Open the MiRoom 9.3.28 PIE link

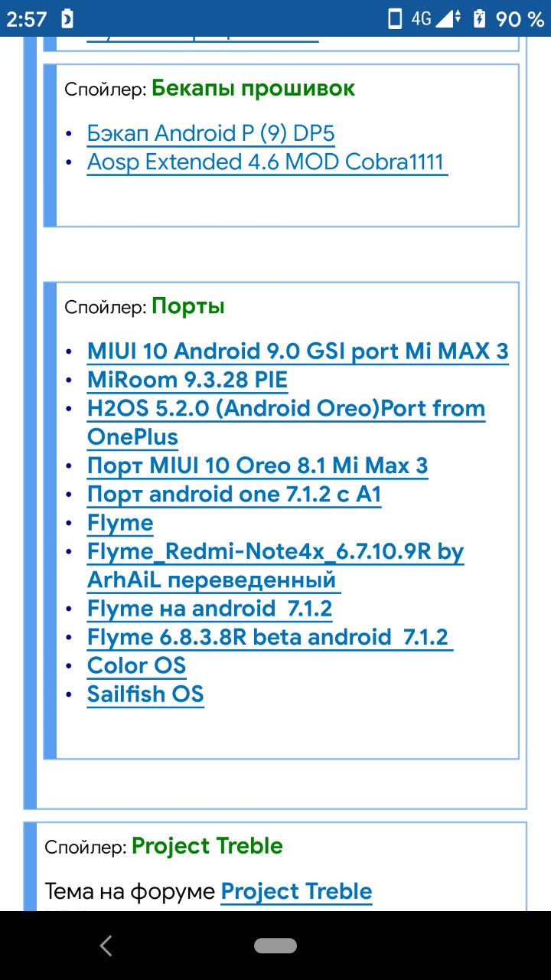(x=187, y=380)
